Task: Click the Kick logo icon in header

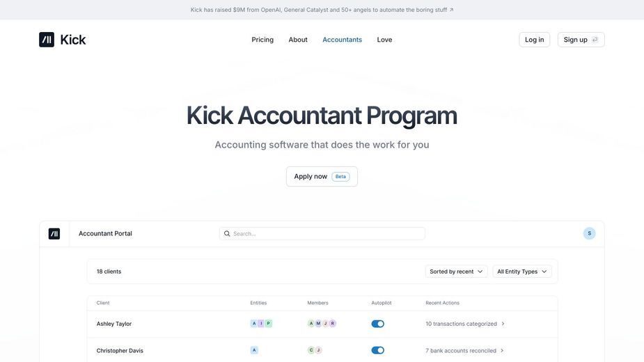Action: 47,40
